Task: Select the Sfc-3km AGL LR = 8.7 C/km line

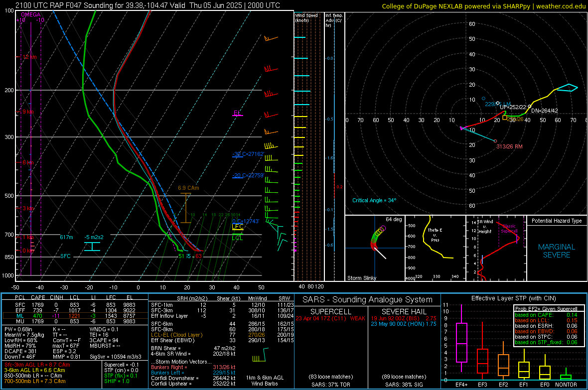Action: click(37, 365)
